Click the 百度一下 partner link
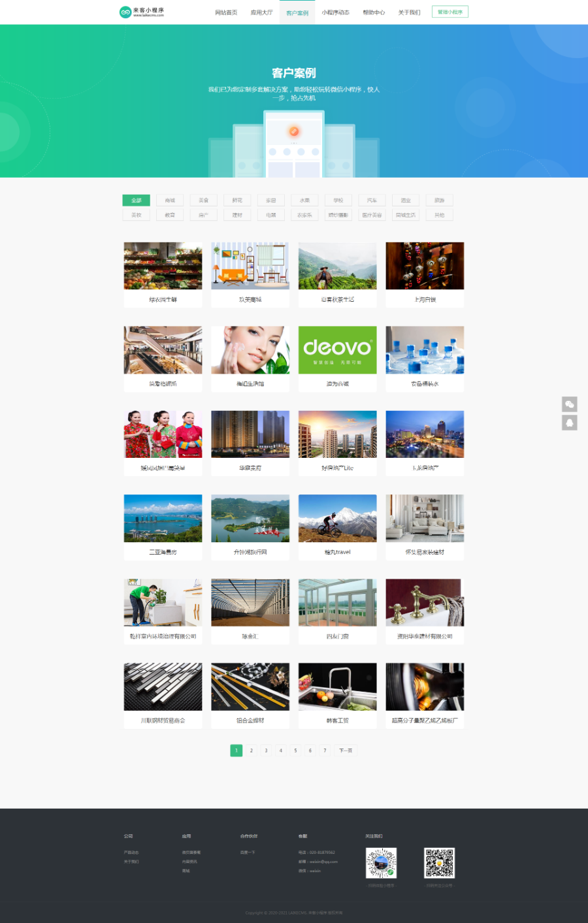This screenshot has height=923, width=588. click(x=248, y=852)
